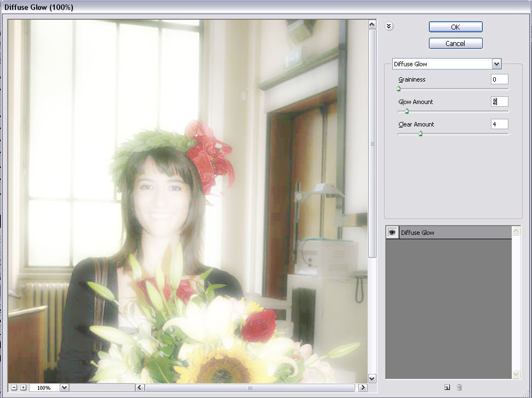Image resolution: width=532 pixels, height=398 pixels.
Task: Click the preview vertical scrollbar thumb
Action: coord(372,143)
